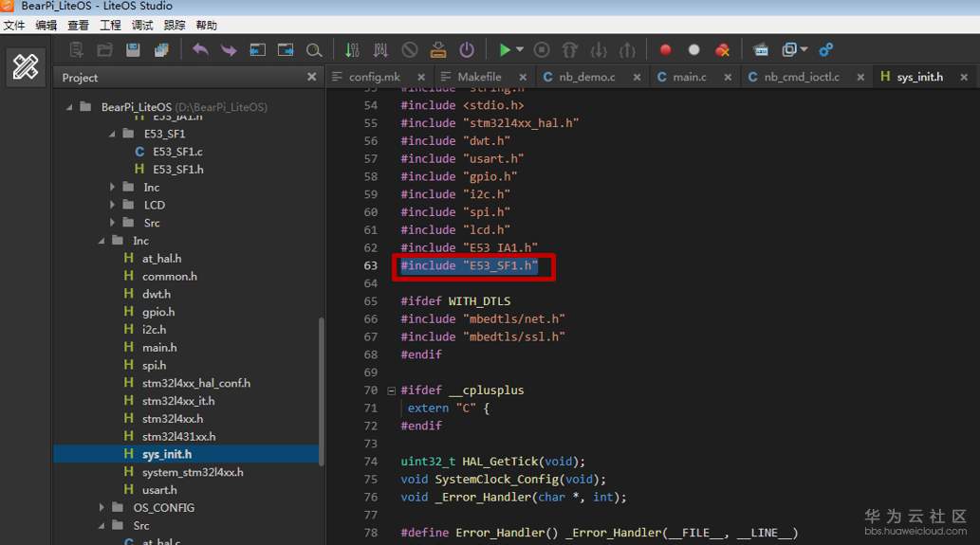Collapse the #ifdef __cplusplus fold marker
980x545 pixels.
[x=391, y=391]
